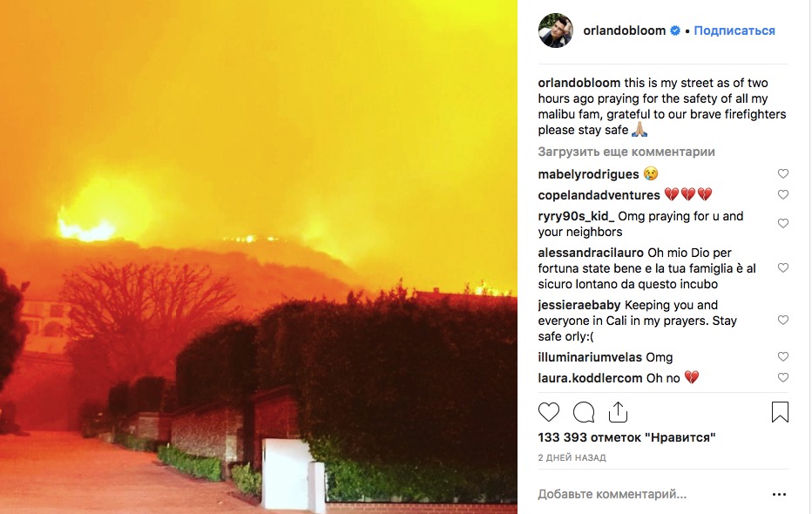The width and height of the screenshot is (812, 514).
Task: Open comments with the speech bubble icon
Action: [x=584, y=412]
